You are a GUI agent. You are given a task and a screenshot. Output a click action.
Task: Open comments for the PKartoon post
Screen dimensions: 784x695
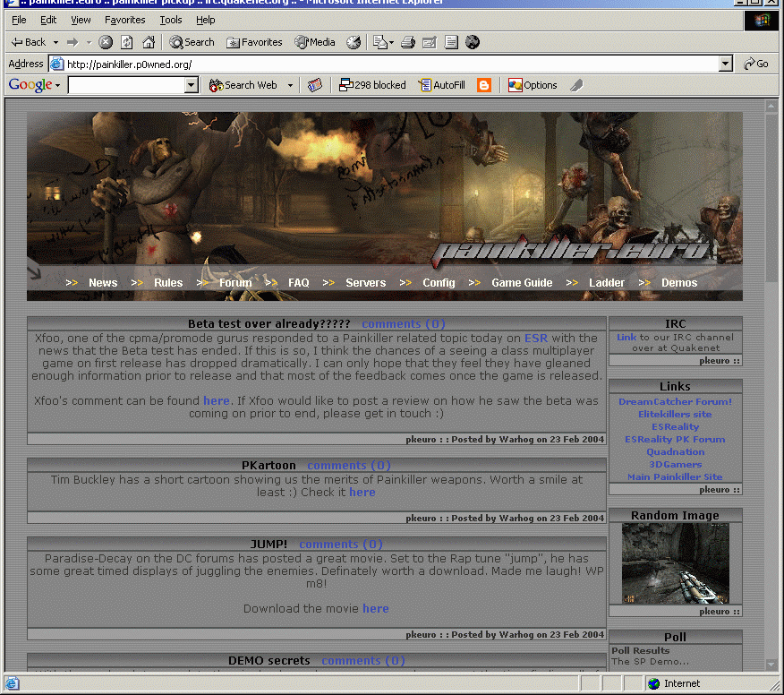click(x=349, y=466)
